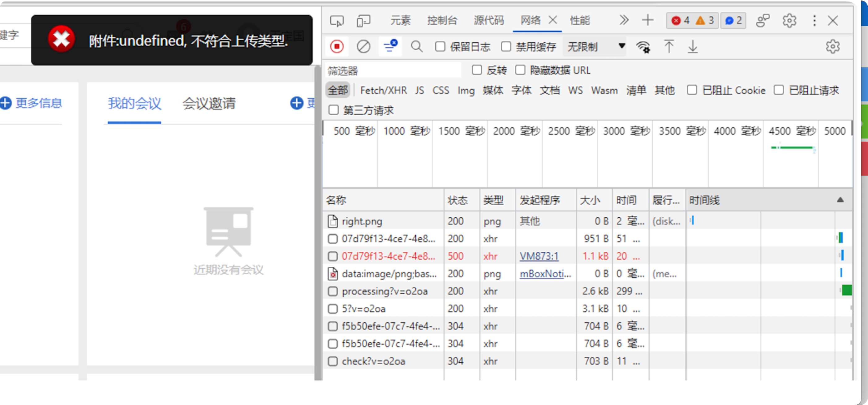Select the Fetch/XHR filter type button
868x405 pixels.
coord(384,90)
